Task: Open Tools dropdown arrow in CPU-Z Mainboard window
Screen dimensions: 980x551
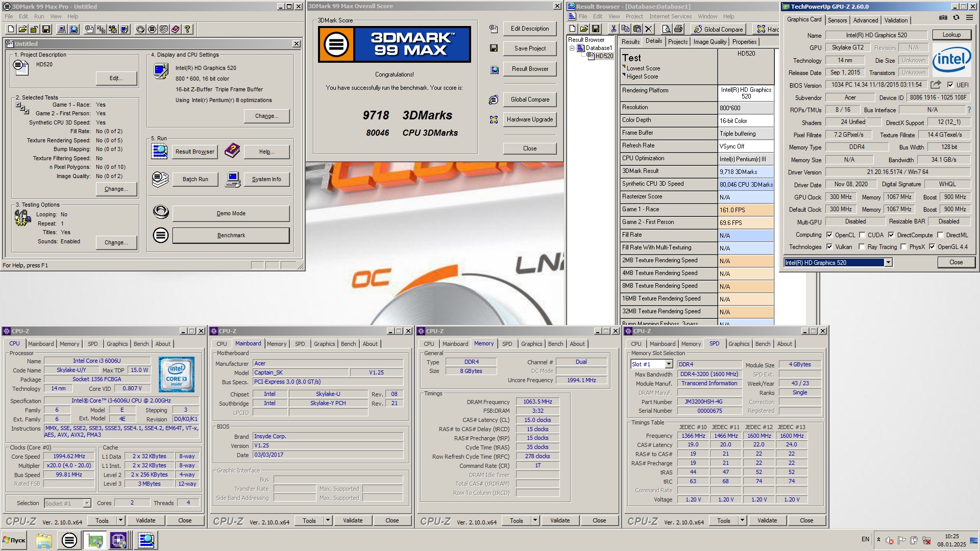Action: tap(328, 521)
